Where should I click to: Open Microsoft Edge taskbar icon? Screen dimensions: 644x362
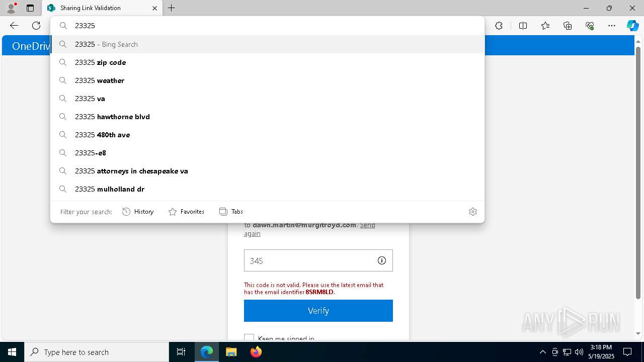pos(207,352)
